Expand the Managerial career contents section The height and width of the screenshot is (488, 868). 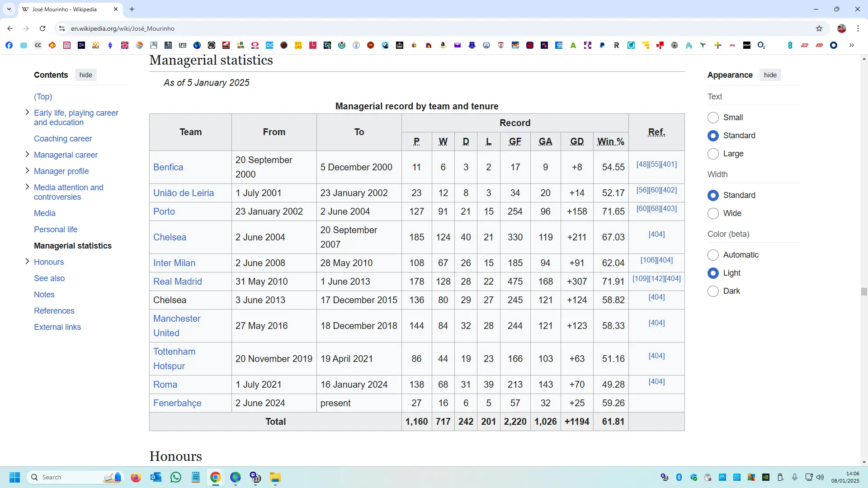pyautogui.click(x=27, y=155)
